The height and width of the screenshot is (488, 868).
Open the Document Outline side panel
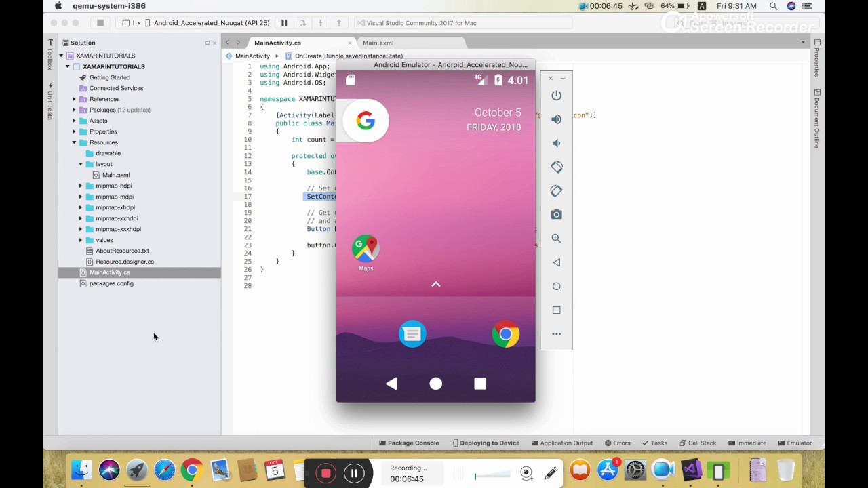tap(817, 119)
